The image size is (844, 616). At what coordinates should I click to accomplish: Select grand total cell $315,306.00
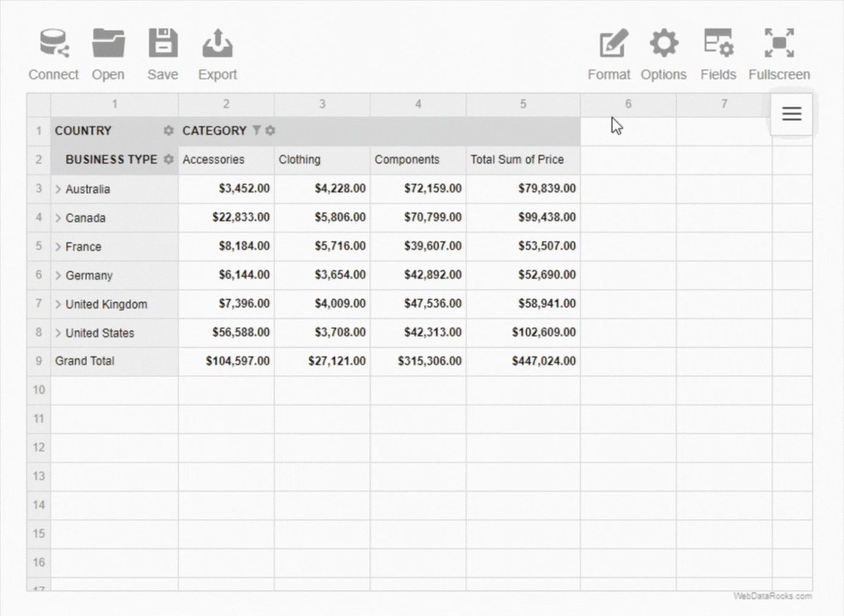pyautogui.click(x=418, y=361)
